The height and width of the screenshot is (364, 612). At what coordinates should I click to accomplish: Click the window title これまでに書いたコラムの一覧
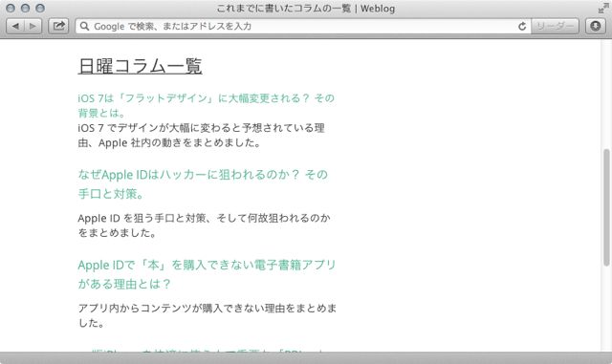[x=284, y=9]
